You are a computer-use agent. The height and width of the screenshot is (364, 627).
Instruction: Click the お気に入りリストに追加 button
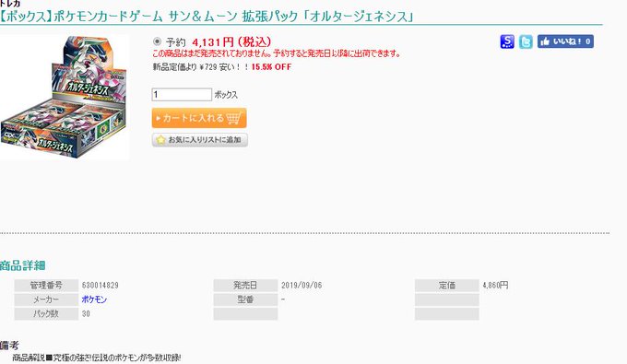[x=199, y=140]
